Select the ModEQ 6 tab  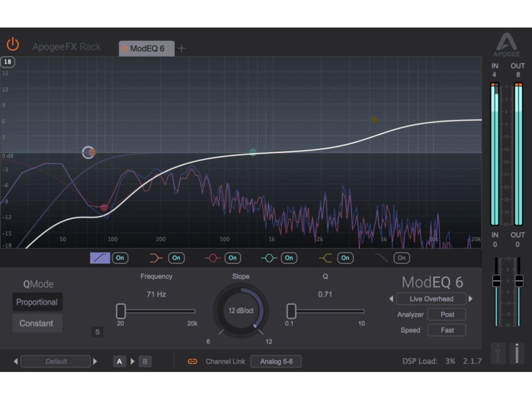pos(147,48)
